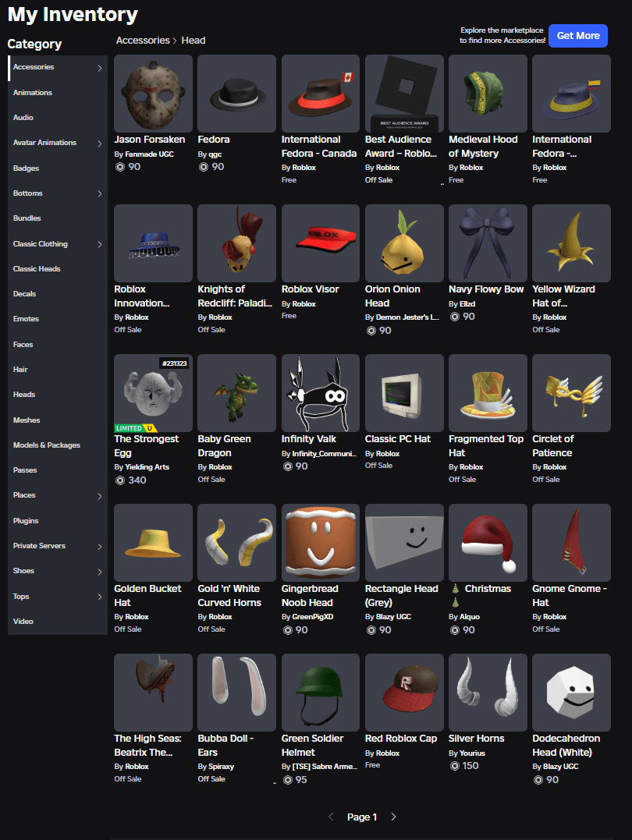Select the Heads category
The width and height of the screenshot is (632, 840).
click(24, 394)
